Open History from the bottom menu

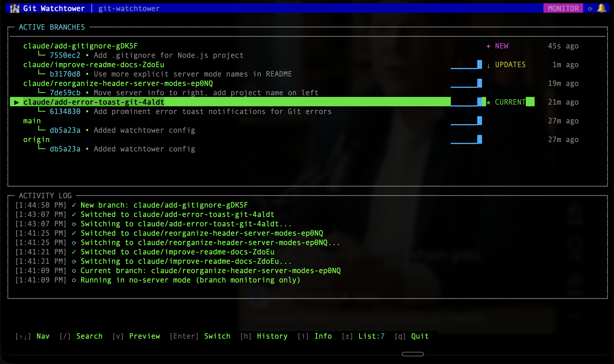tap(272, 336)
